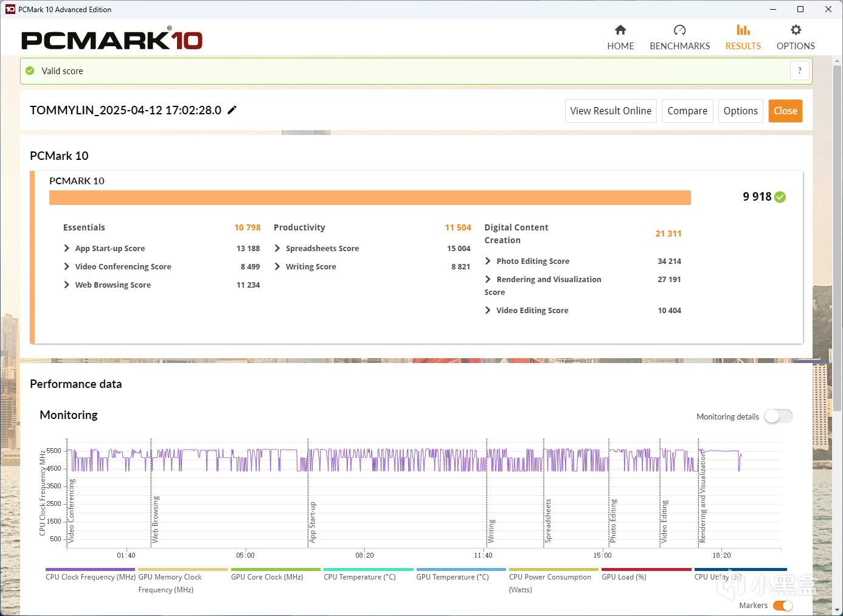Click the Rendering and Visualization chart marker
Screen dimensions: 843x616
tap(702, 497)
